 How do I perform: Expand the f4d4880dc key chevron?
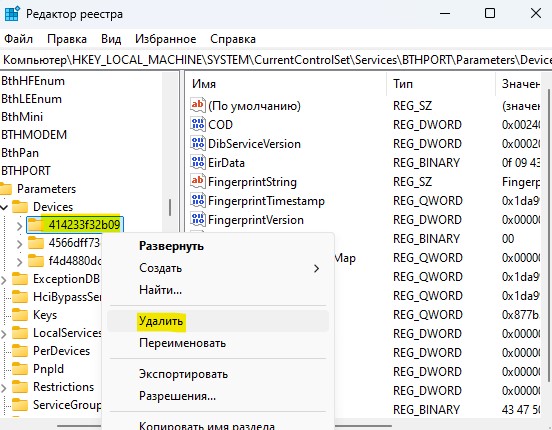pyautogui.click(x=19, y=262)
